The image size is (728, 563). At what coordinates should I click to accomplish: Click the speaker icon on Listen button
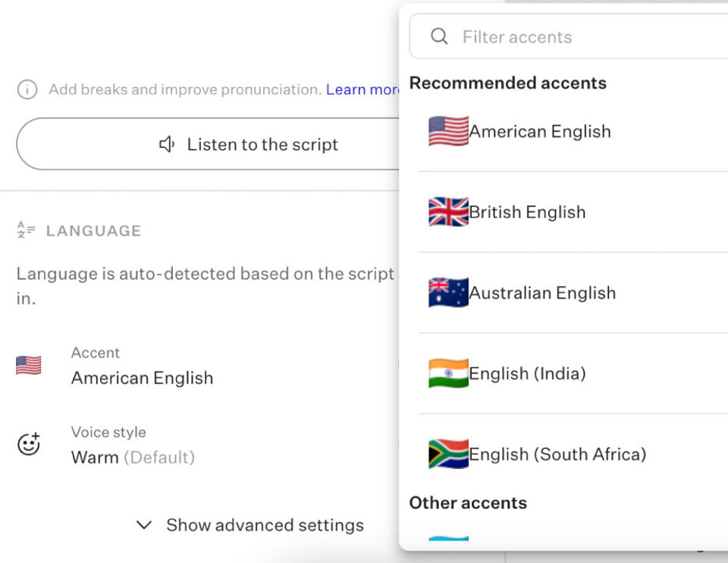pyautogui.click(x=167, y=144)
